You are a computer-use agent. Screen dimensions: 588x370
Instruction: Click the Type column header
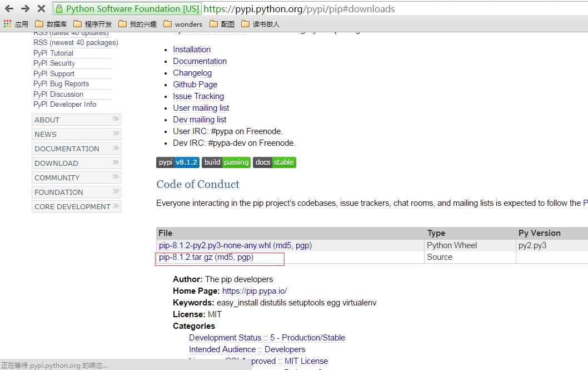[x=436, y=233]
